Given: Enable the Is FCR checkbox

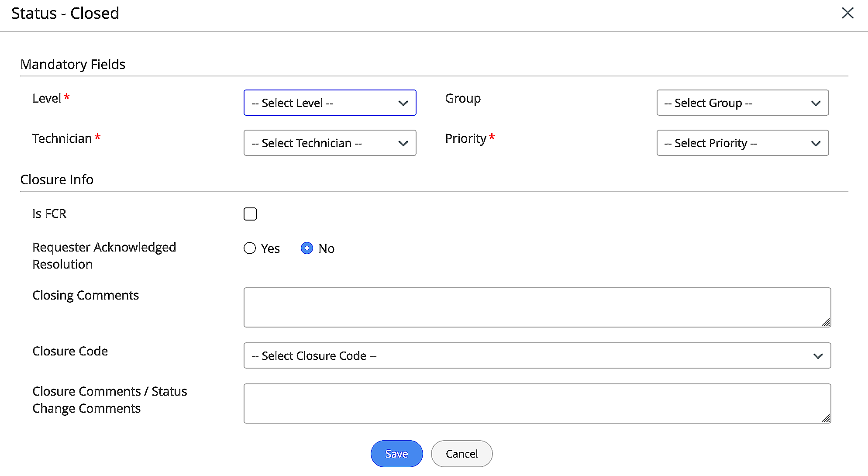Looking at the screenshot, I should (250, 214).
